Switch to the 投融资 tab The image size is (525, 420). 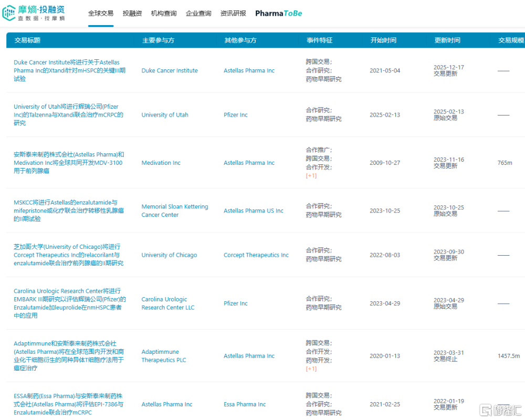[x=132, y=14]
